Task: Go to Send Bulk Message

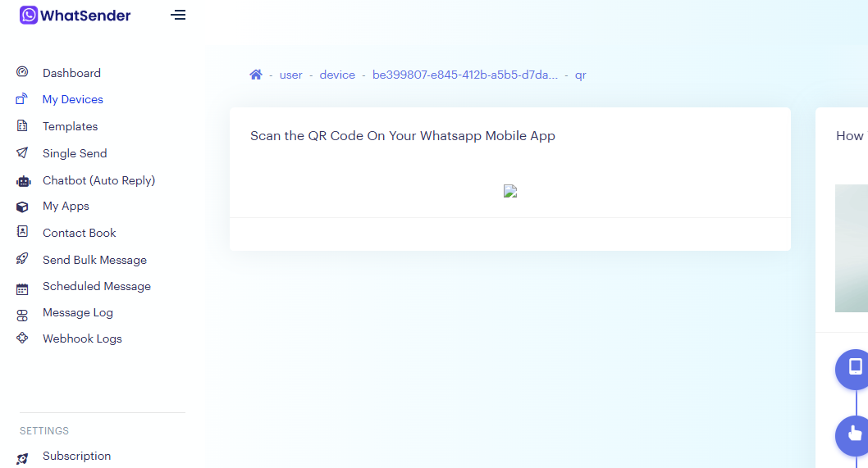Action: pos(94,260)
